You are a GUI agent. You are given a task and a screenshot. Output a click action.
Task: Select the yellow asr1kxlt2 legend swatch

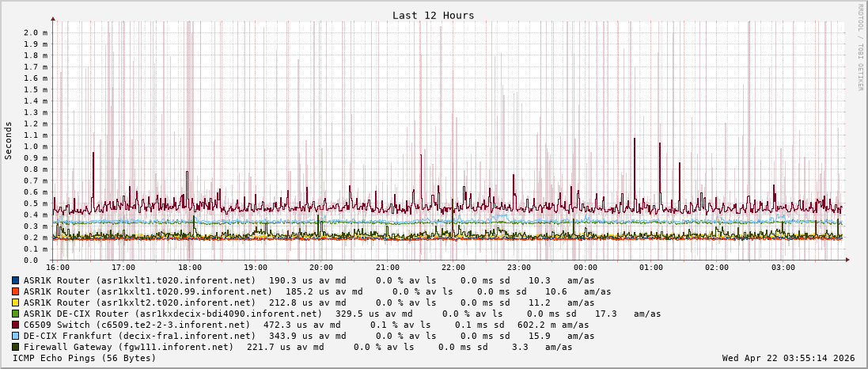tap(16, 302)
